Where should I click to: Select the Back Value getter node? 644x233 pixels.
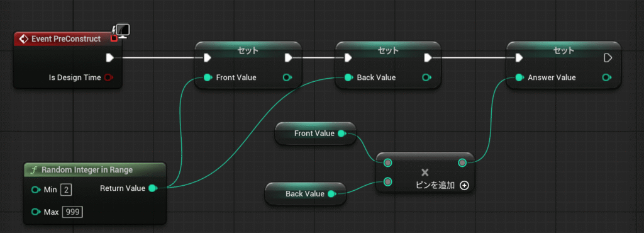pos(306,193)
